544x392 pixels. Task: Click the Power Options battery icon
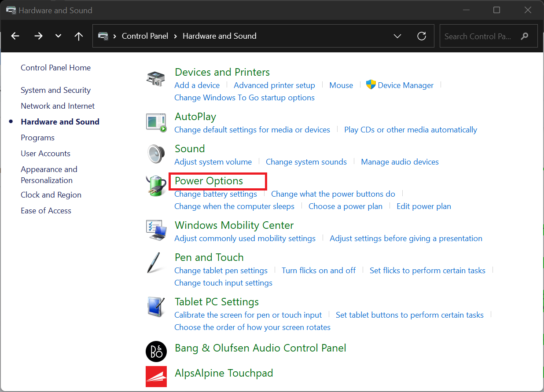click(156, 186)
